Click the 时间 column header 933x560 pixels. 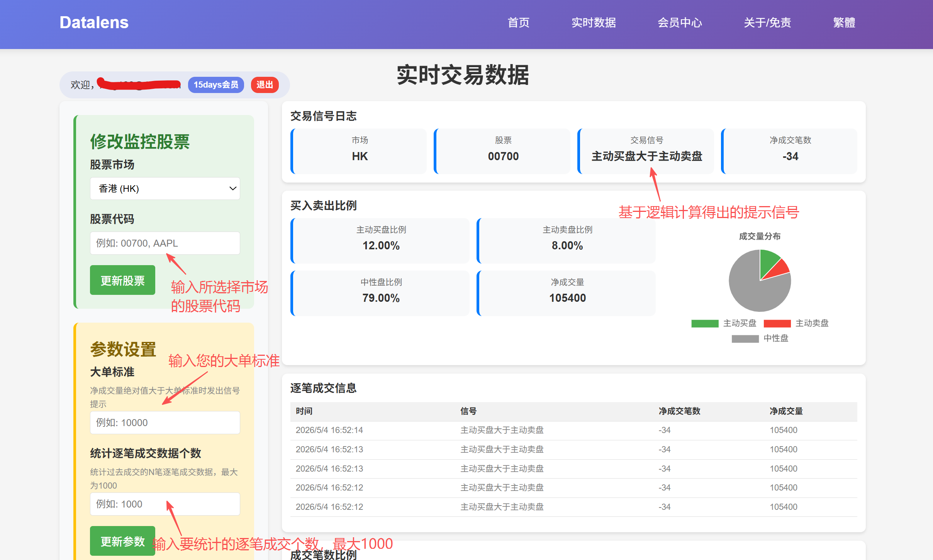pyautogui.click(x=304, y=411)
